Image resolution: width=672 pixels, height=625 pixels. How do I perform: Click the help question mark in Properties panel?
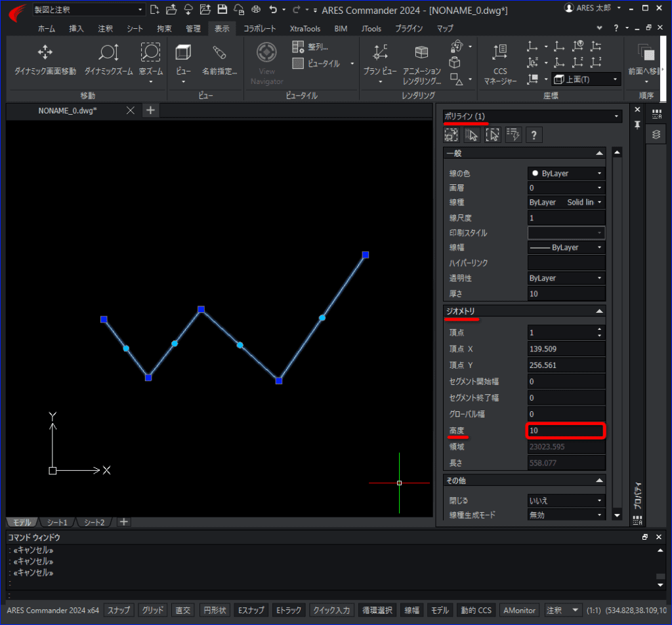click(x=534, y=135)
